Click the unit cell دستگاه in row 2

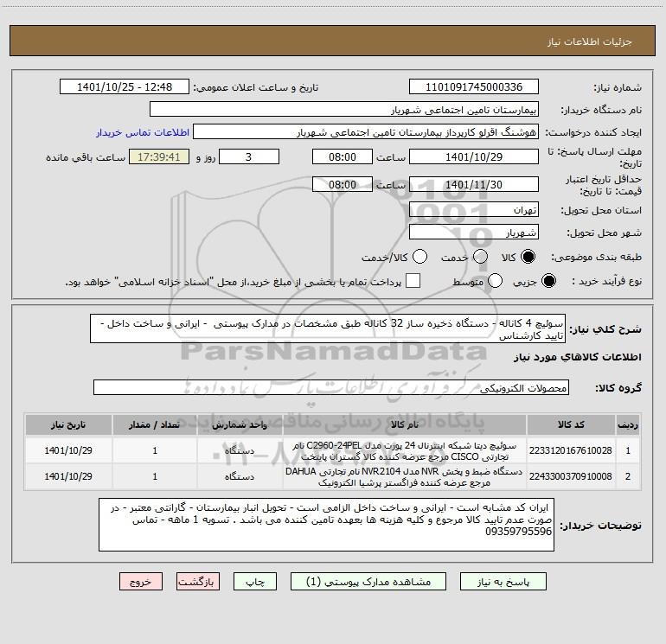pos(240,477)
